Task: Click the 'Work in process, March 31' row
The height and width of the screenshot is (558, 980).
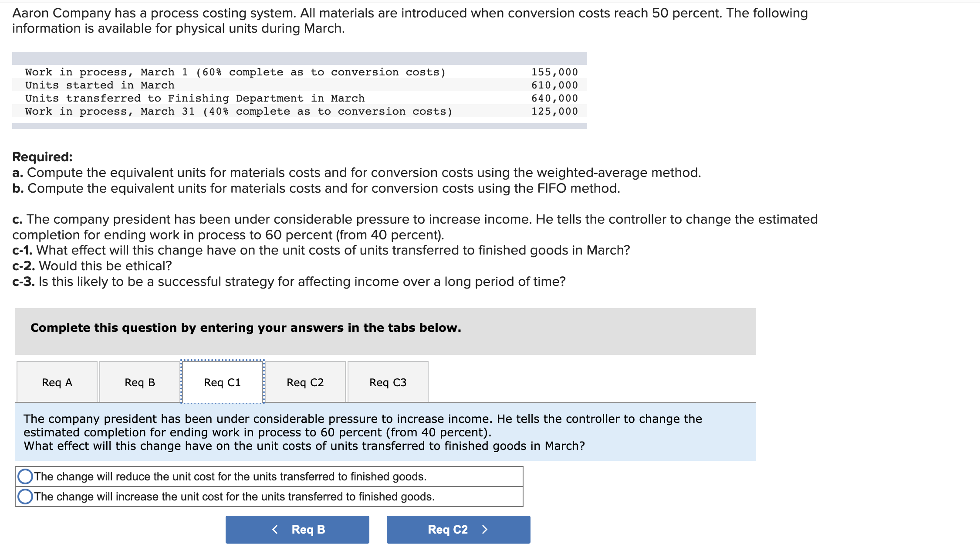Action: 238,111
